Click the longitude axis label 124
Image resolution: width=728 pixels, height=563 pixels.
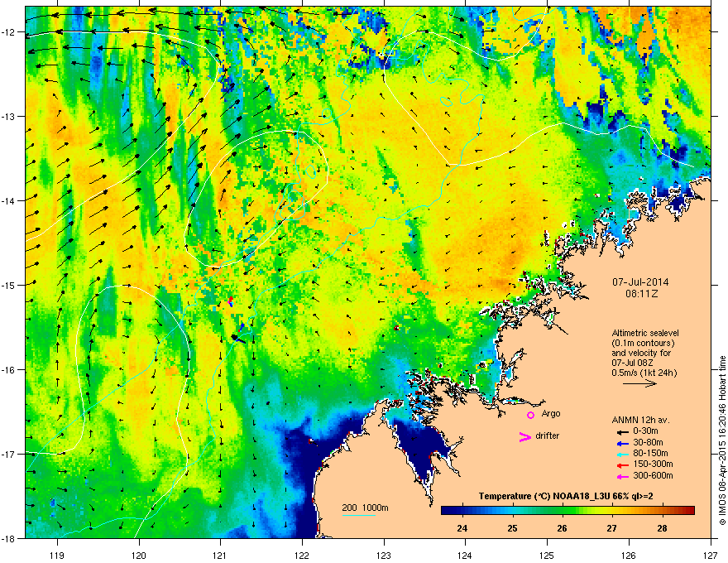tap(465, 555)
